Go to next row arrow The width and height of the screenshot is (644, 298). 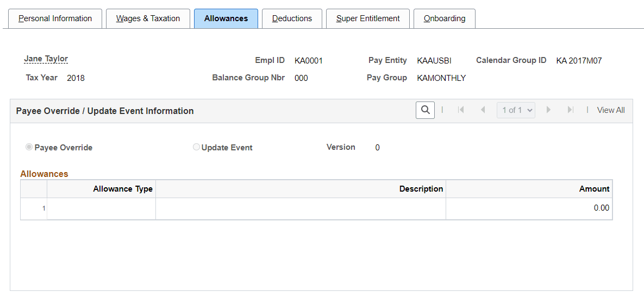tap(548, 110)
